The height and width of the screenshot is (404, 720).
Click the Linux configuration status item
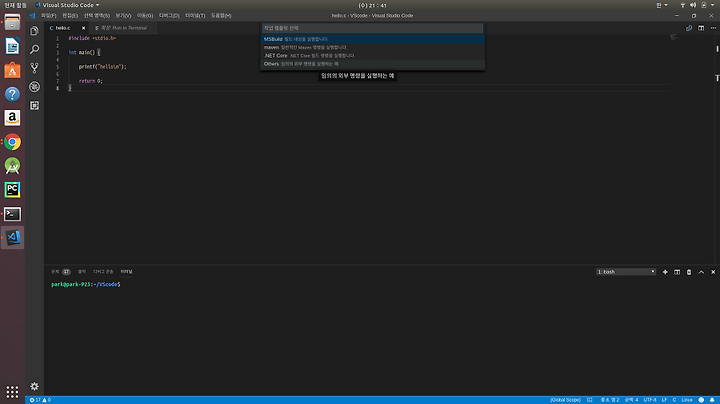click(687, 400)
